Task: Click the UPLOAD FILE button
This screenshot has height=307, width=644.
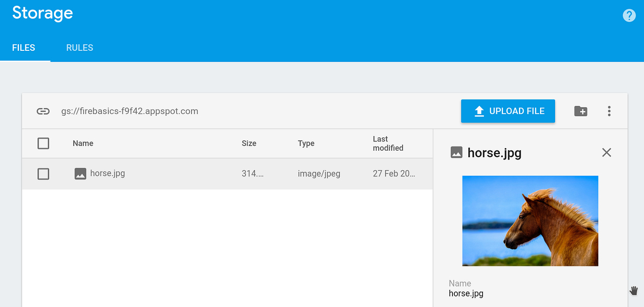Action: tap(508, 111)
